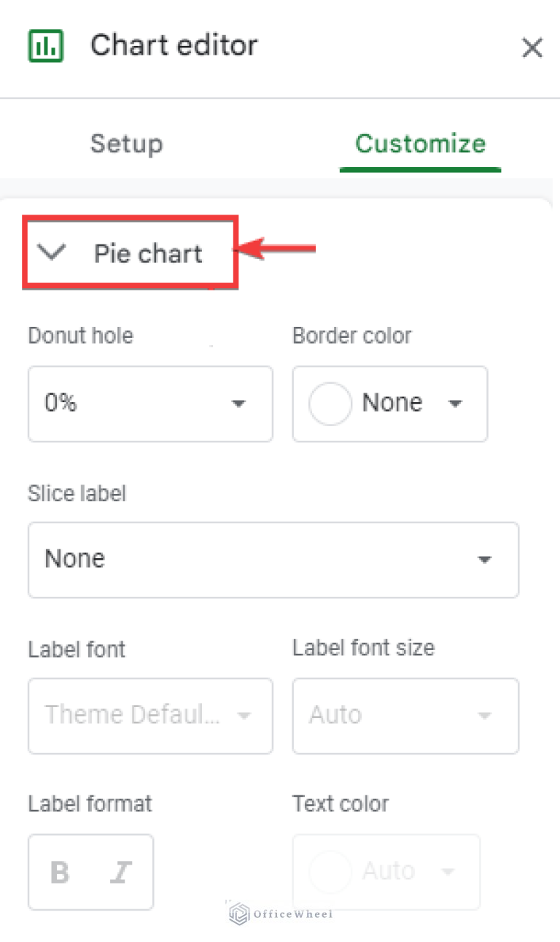Click the Chart editor bar chart icon
560x942 pixels.
(46, 45)
